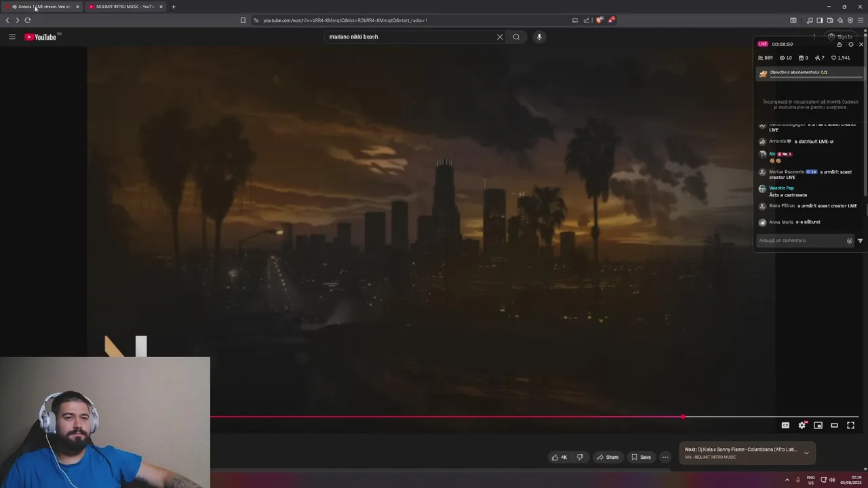
Task: Go to the YouTube home logo
Action: tap(42, 37)
